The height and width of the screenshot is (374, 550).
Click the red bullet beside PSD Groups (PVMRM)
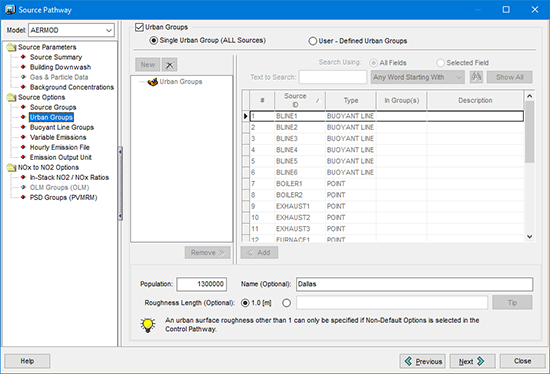pyautogui.click(x=23, y=197)
